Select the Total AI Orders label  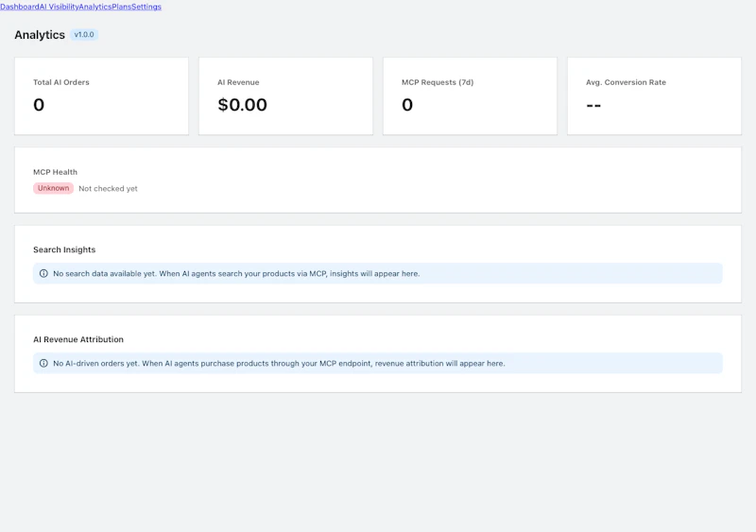point(61,82)
